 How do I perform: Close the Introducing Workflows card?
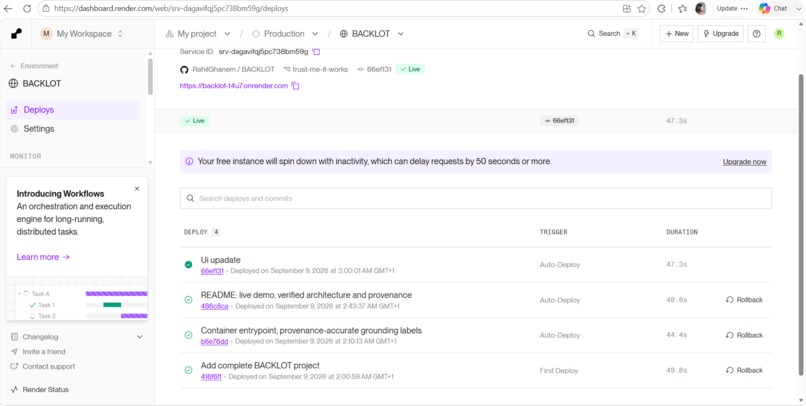[x=137, y=189]
